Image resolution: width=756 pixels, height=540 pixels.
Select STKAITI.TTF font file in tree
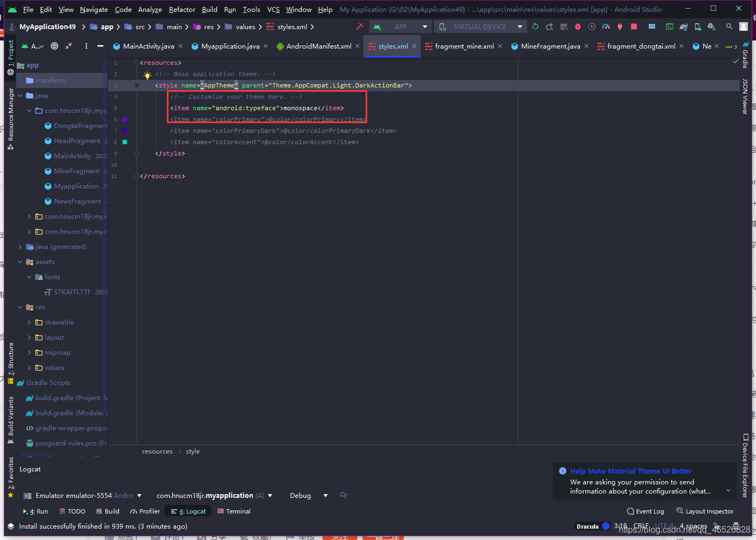point(72,292)
